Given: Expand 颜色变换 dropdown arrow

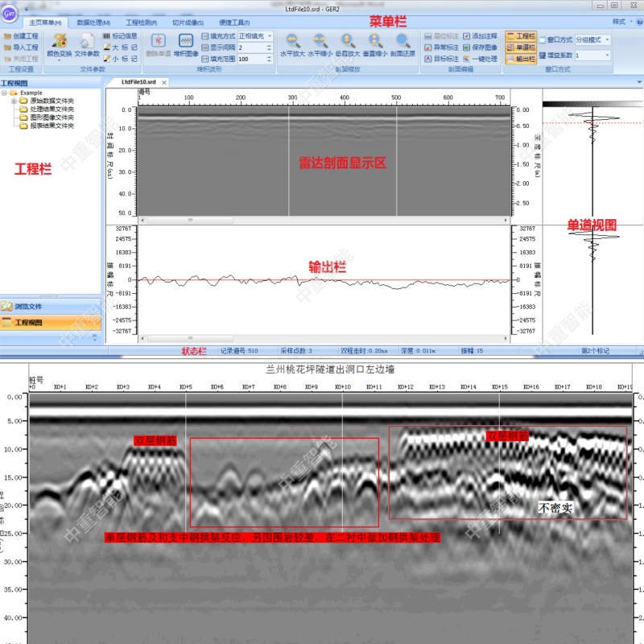Looking at the screenshot, I should click(x=59, y=60).
